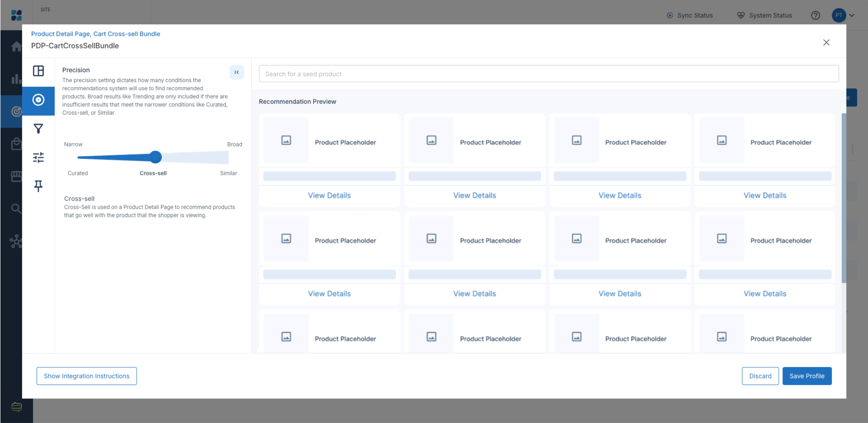Viewport: 868px width, 423px height.
Task: Open the layout panel icon
Action: [x=39, y=71]
